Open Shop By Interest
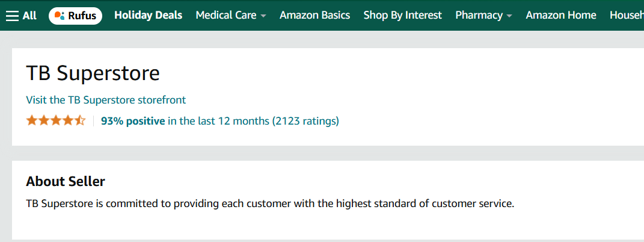 point(402,16)
